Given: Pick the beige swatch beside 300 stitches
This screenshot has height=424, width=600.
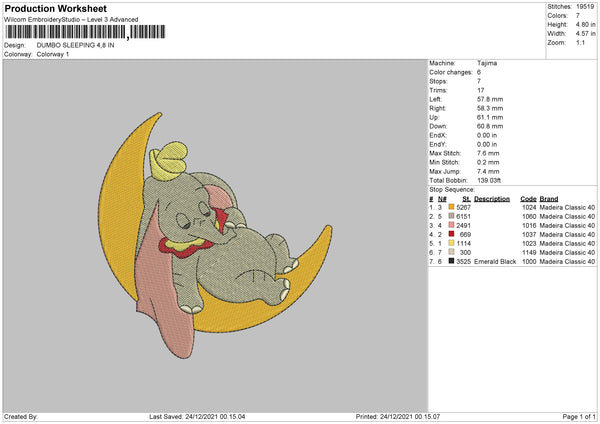Looking at the screenshot, I should pos(451,252).
